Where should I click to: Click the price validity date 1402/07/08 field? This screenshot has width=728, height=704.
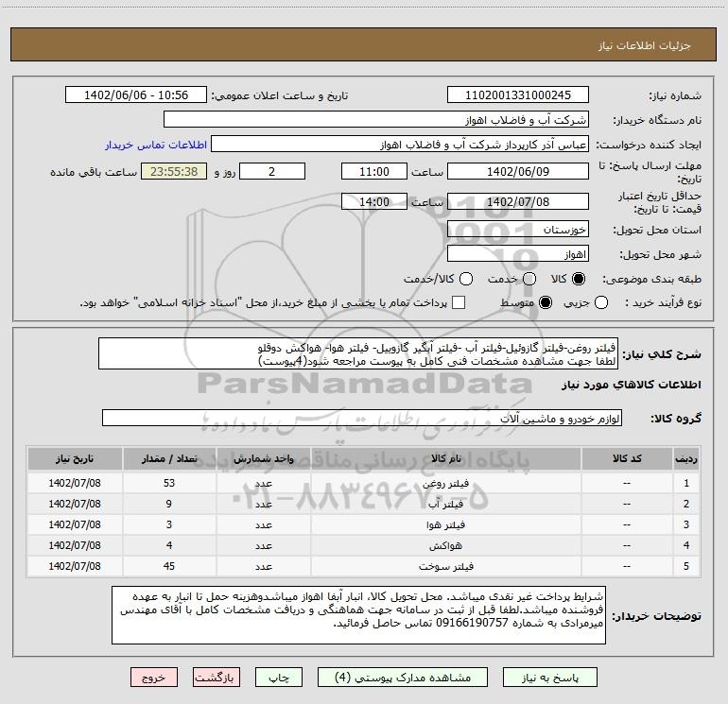pos(518,201)
